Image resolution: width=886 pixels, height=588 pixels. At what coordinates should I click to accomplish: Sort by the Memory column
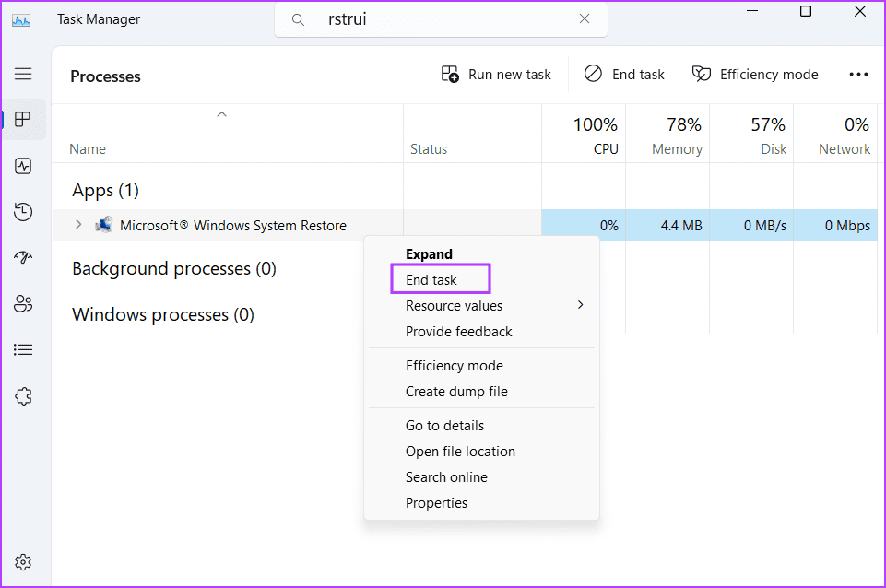667,135
